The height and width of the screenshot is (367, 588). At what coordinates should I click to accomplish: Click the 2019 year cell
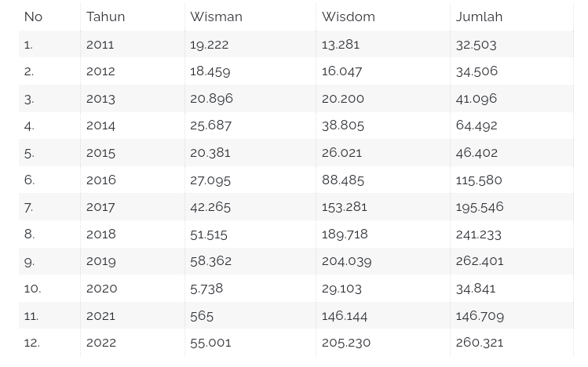101,261
